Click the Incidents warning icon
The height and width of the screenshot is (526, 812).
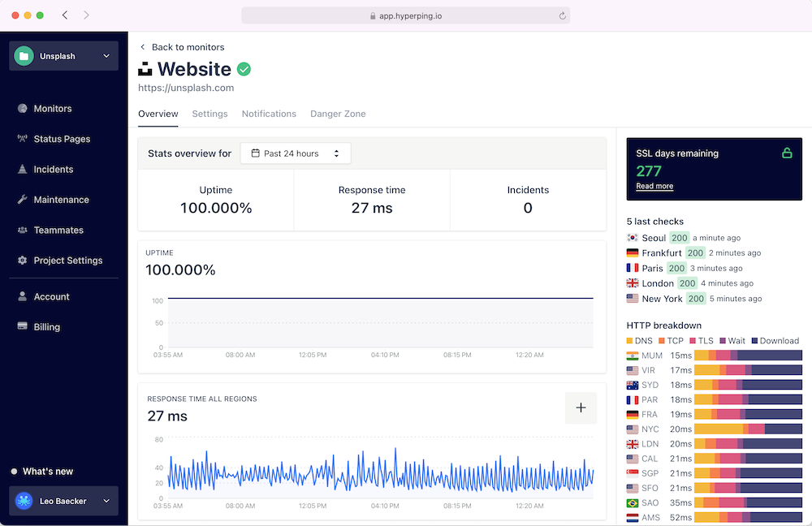tap(23, 170)
